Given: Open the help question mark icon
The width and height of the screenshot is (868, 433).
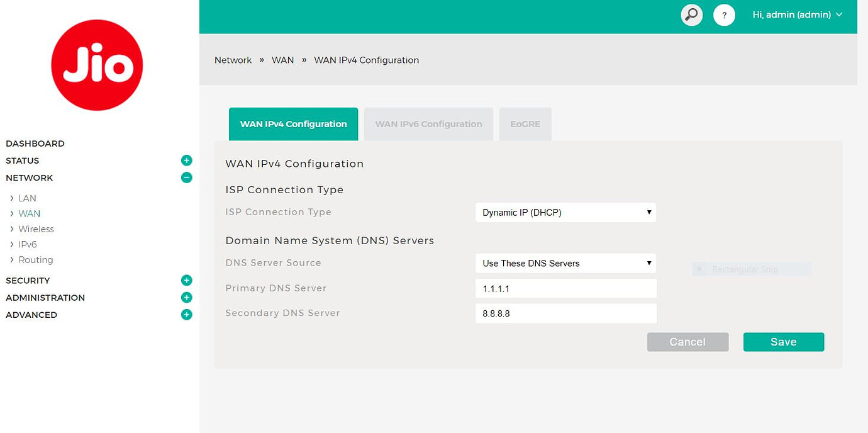Looking at the screenshot, I should pos(724,14).
